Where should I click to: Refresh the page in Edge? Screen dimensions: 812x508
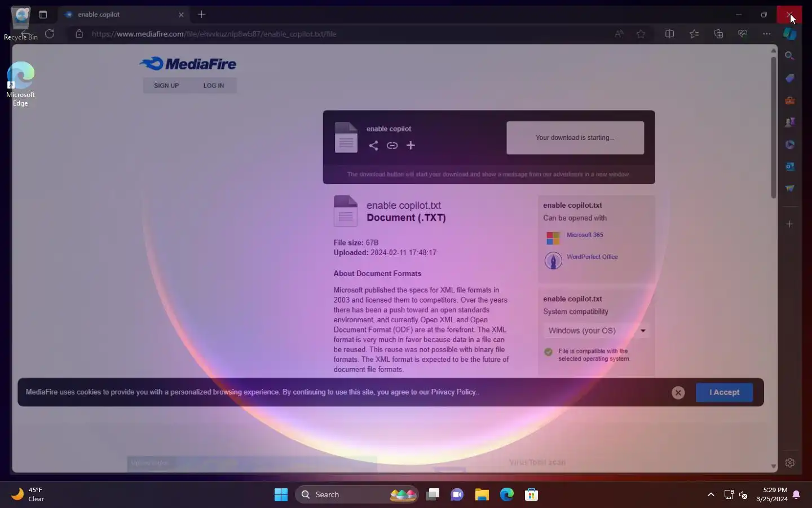[50, 34]
